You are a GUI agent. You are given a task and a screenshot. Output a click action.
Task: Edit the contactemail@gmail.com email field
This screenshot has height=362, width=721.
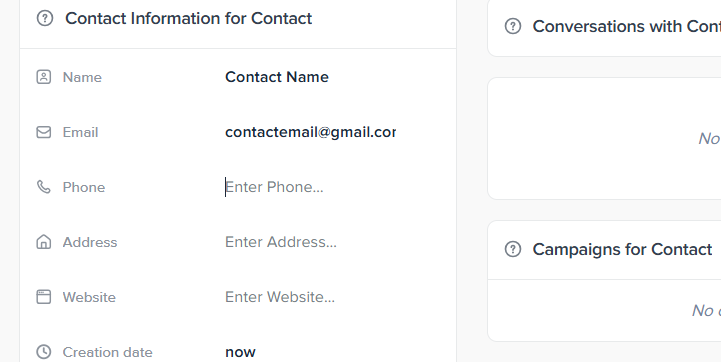coord(310,132)
